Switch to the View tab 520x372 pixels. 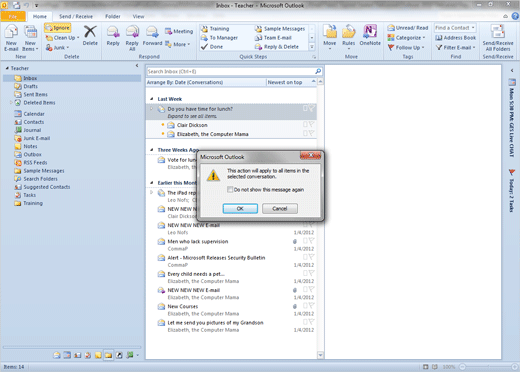click(x=138, y=16)
